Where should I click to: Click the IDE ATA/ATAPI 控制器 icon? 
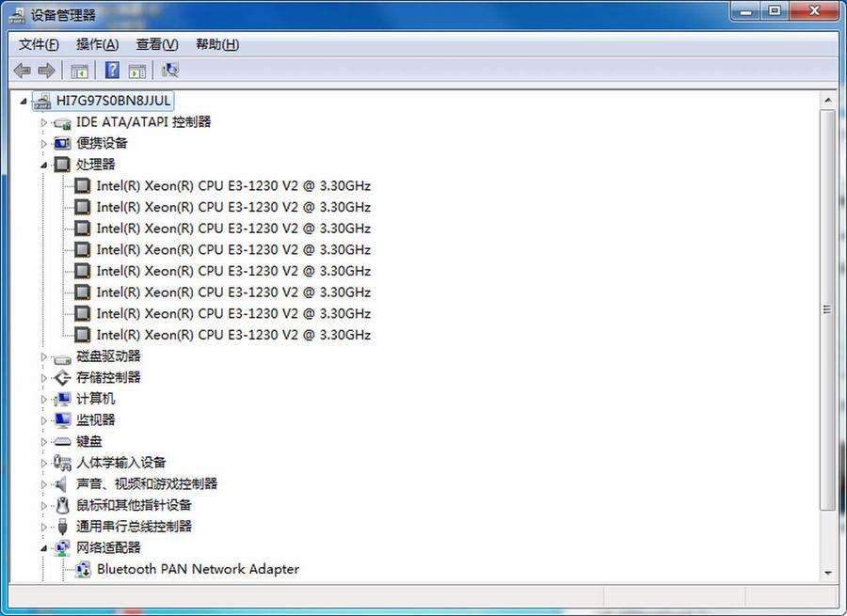click(63, 122)
